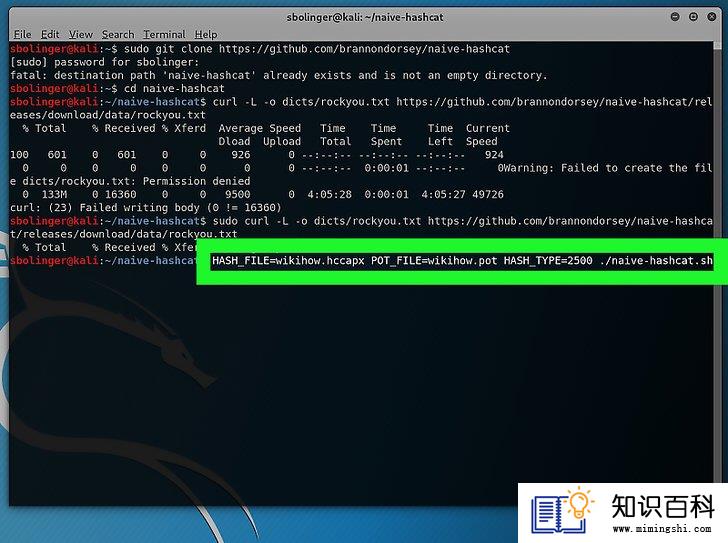Open the Terminal menu

pyautogui.click(x=164, y=34)
